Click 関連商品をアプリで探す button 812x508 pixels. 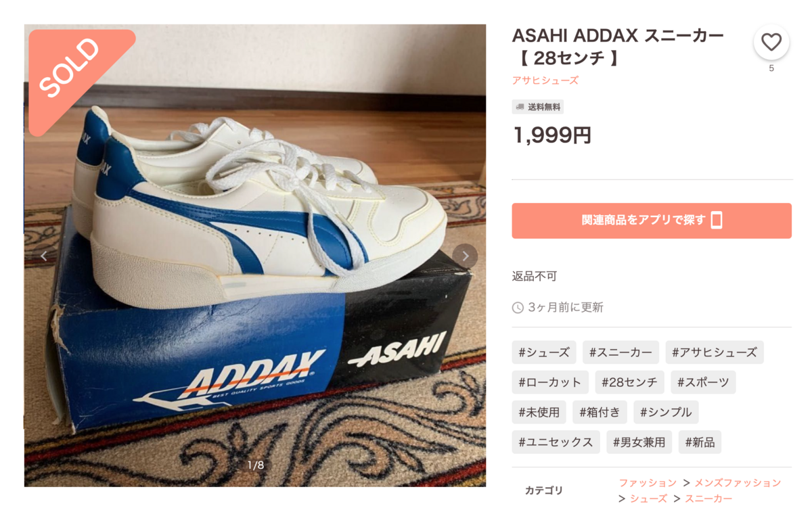652,221
